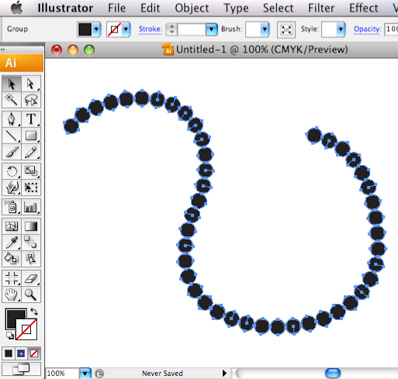Choose the Mesh tool
This screenshot has height=379, width=398.
point(12,226)
